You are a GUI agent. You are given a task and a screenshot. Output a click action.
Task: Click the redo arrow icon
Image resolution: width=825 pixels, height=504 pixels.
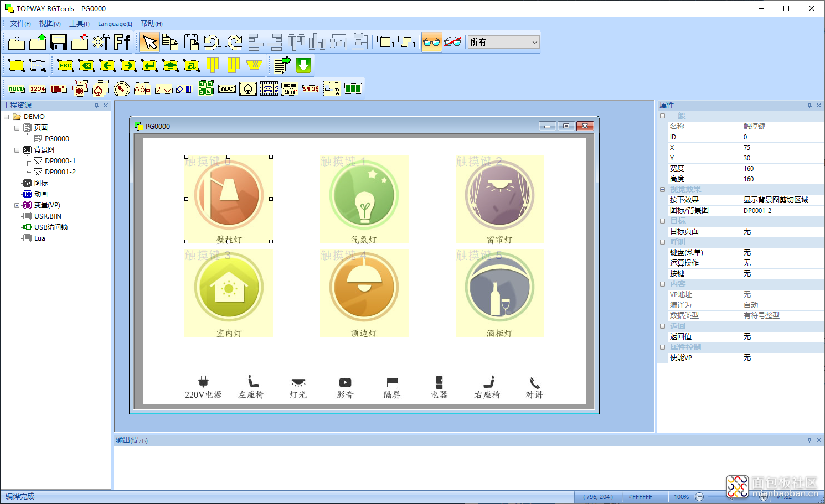click(234, 42)
